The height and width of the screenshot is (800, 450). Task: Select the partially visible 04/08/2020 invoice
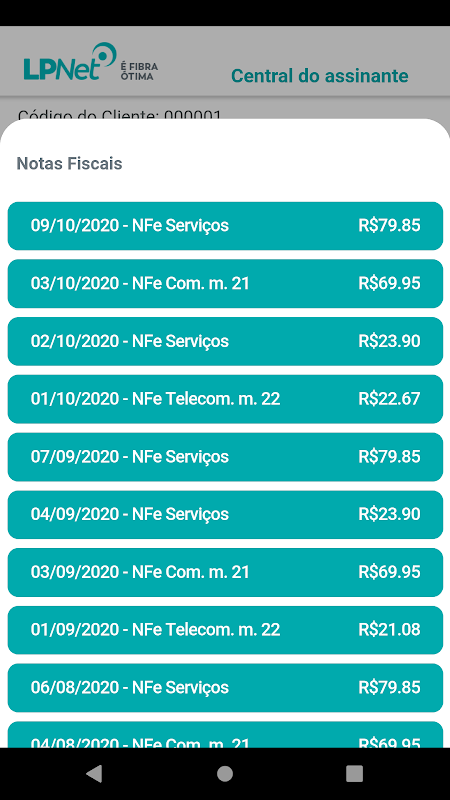225,735
